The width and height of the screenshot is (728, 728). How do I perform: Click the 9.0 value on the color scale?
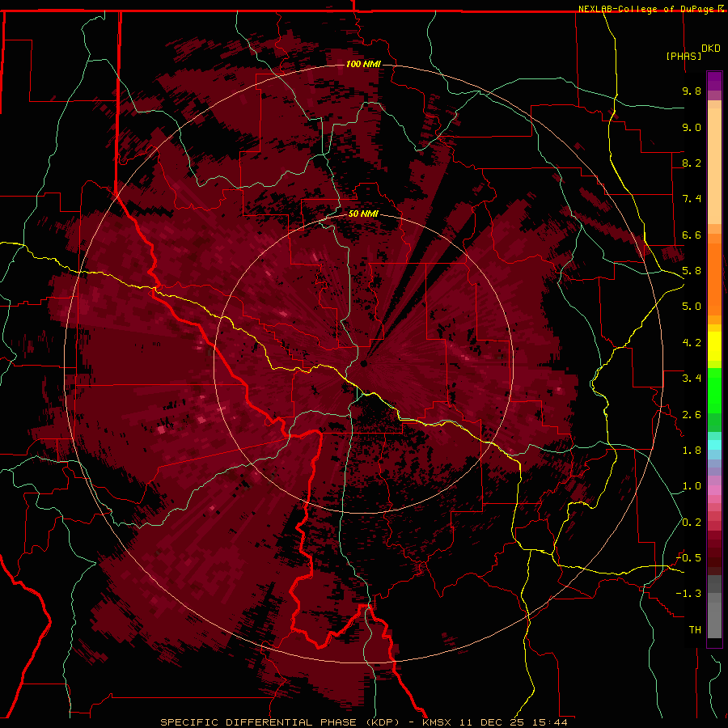(692, 127)
